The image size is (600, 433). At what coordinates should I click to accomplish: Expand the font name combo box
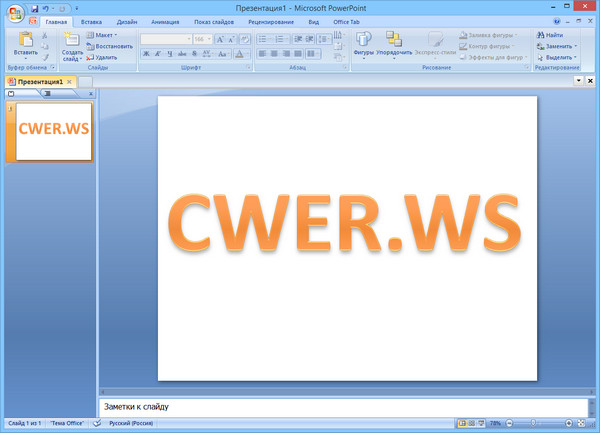189,39
